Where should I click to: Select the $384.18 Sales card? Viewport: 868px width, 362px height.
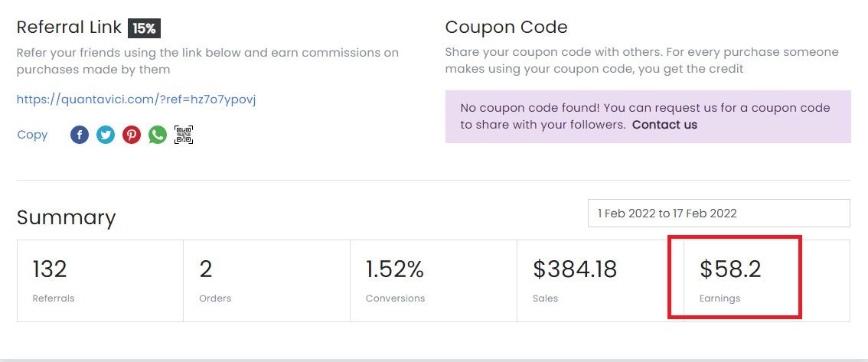click(600, 281)
